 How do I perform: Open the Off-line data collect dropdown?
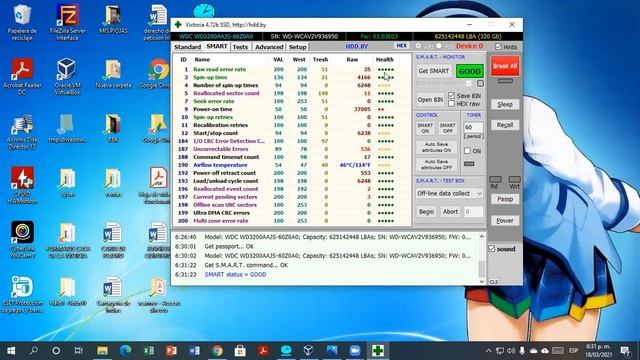pyautogui.click(x=449, y=193)
